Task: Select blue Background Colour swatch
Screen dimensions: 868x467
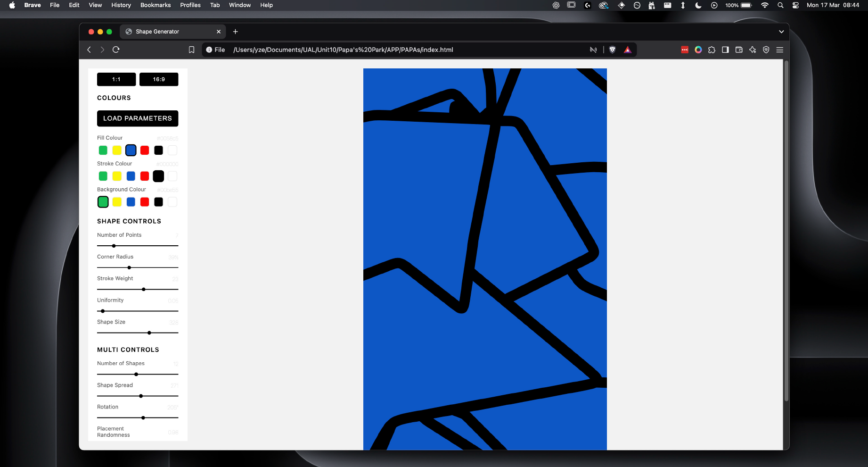Action: (x=131, y=202)
